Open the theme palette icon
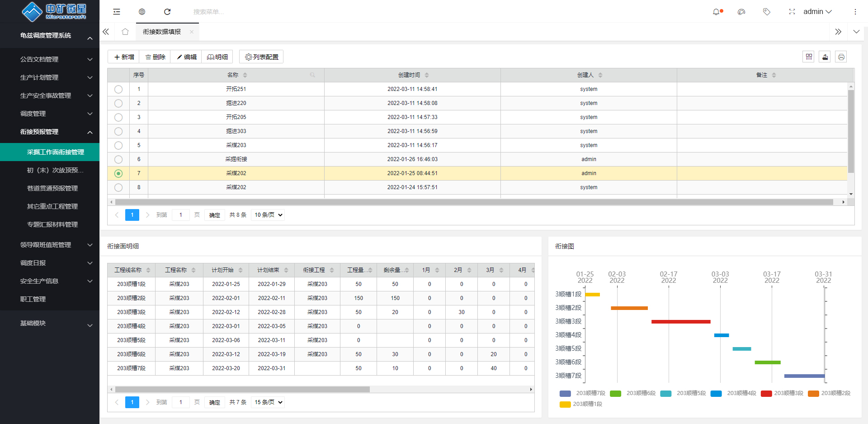Screen dimensions: 868x424 741,12
